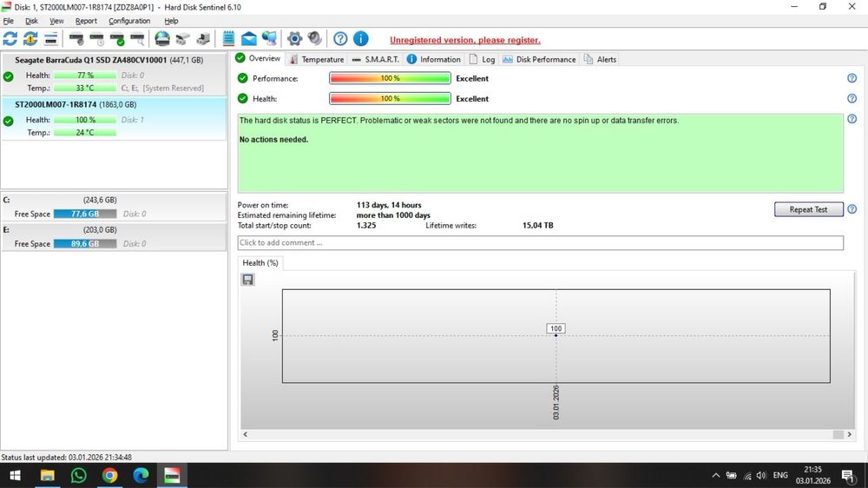Image resolution: width=868 pixels, height=488 pixels.
Task: Switch to the Log tab
Action: click(482, 59)
